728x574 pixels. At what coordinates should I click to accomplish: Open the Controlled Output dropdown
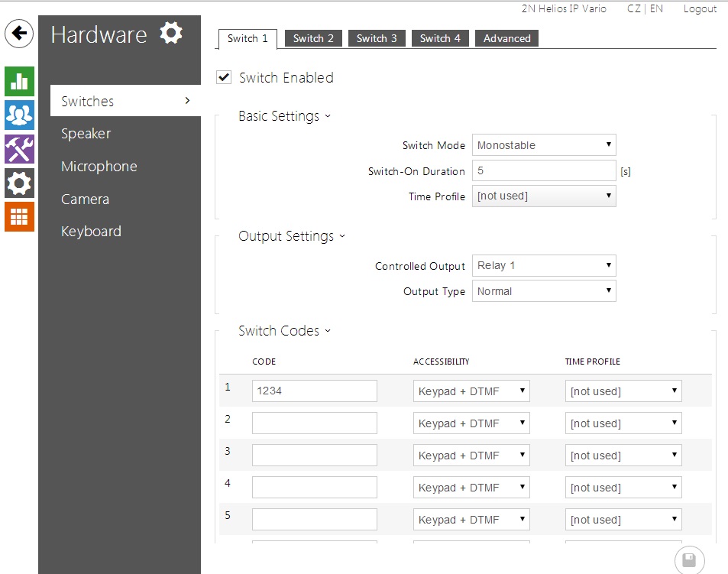click(544, 266)
